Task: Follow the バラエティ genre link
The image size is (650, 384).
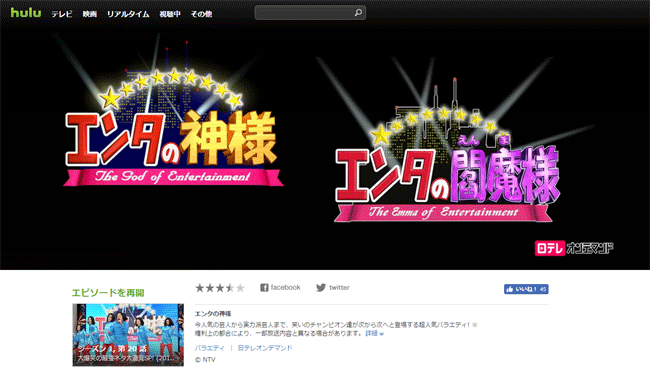Action: (210, 348)
